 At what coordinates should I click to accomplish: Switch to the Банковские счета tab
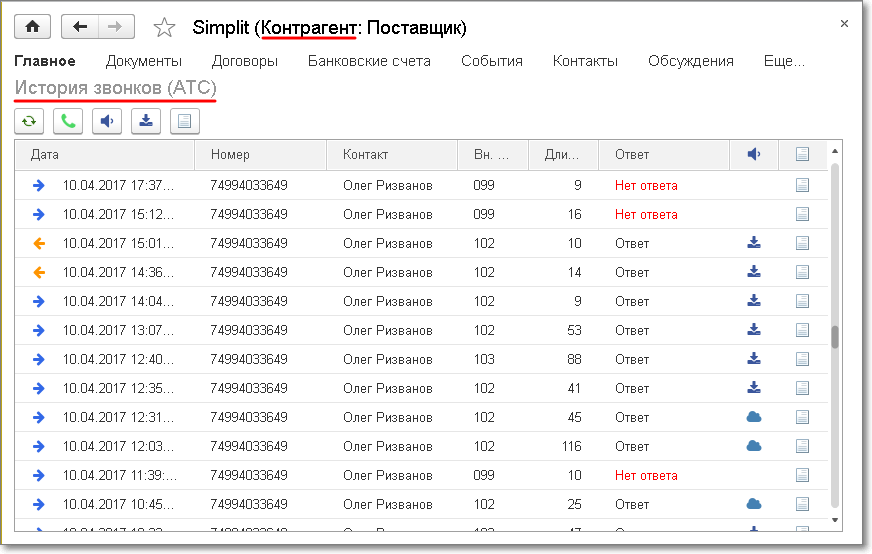[369, 61]
